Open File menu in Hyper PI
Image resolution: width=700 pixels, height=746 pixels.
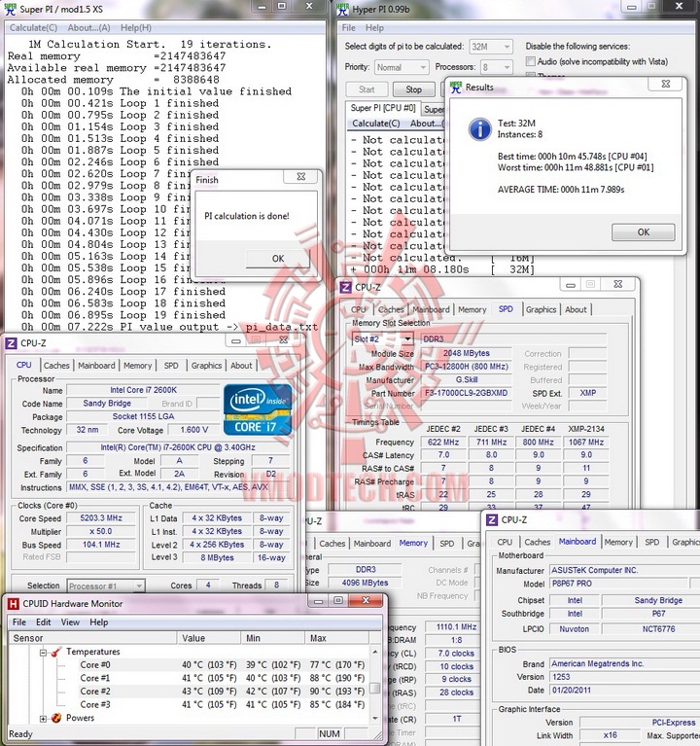coord(349,28)
